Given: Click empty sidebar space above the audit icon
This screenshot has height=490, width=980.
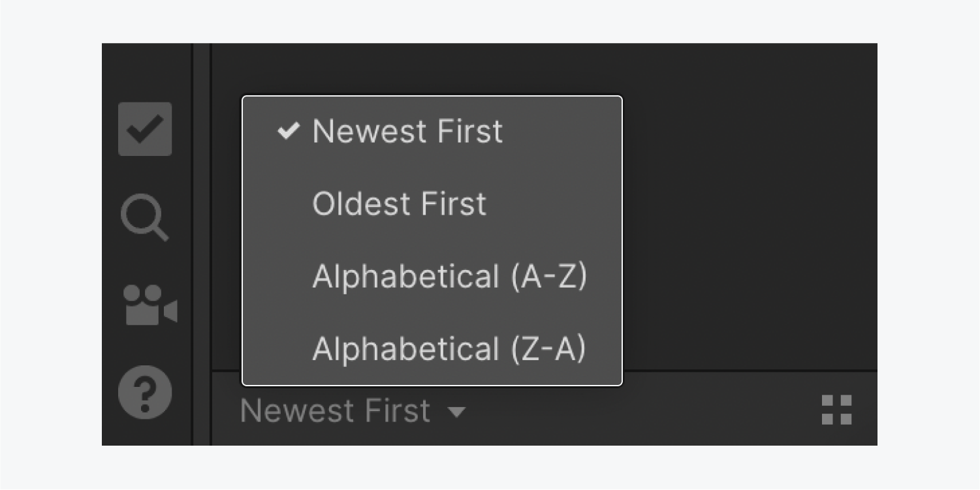Looking at the screenshot, I should [146, 72].
